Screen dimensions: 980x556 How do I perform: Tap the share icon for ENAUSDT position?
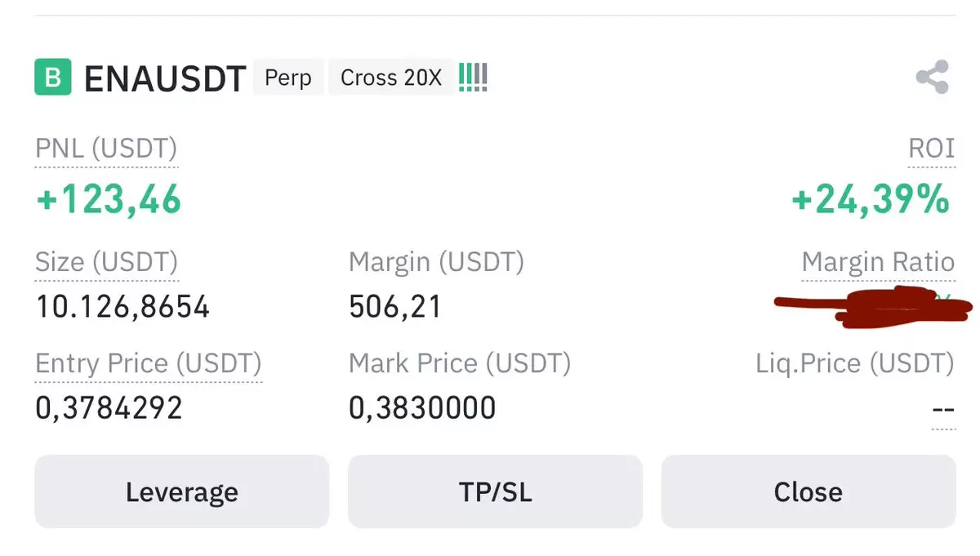pos(932,78)
